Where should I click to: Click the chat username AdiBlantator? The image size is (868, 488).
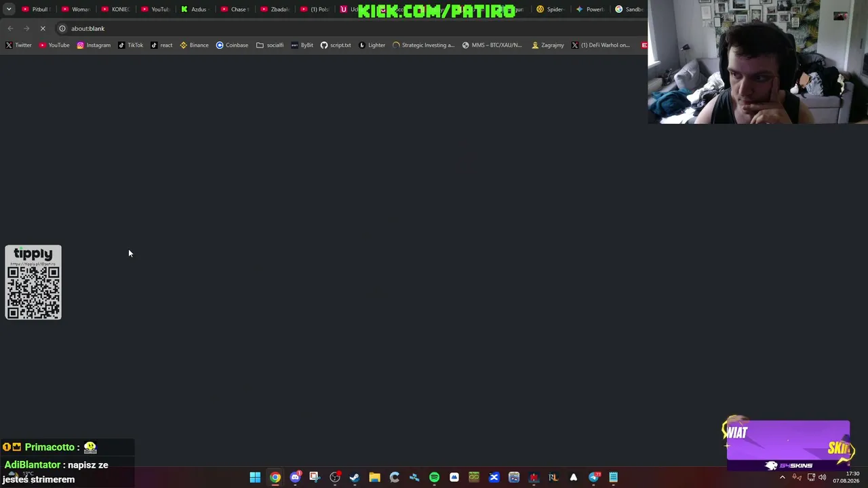(x=33, y=465)
